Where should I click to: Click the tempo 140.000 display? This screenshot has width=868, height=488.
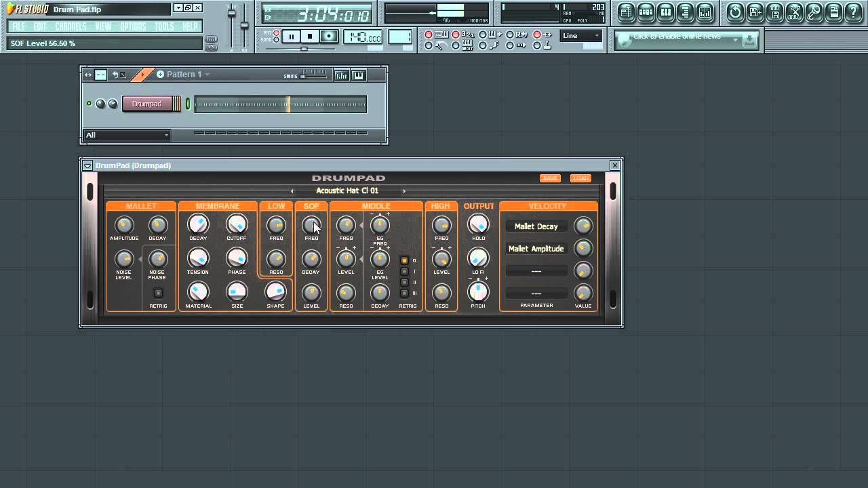coord(363,37)
